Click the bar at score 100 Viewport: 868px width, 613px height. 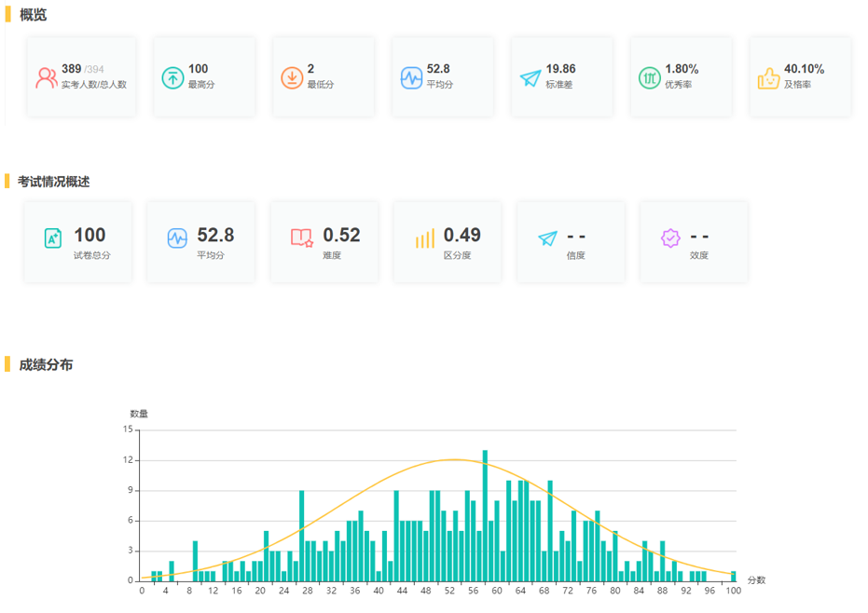pyautogui.click(x=734, y=576)
